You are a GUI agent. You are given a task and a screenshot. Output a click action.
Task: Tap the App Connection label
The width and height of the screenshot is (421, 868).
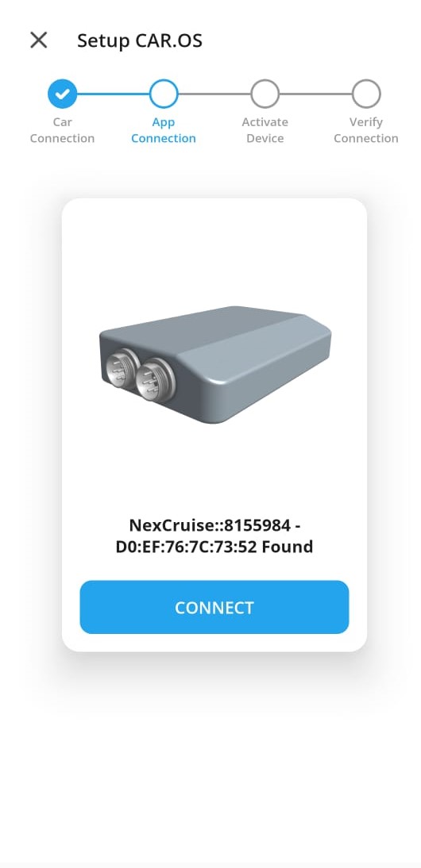[164, 130]
